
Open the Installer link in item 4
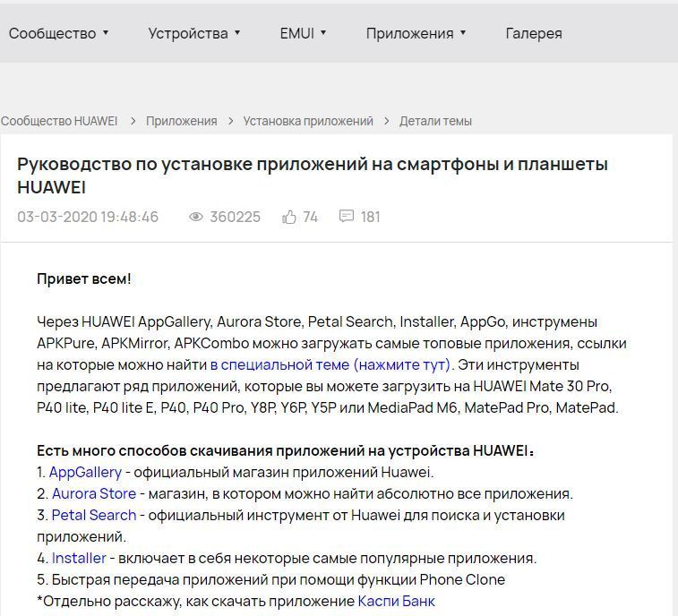pyautogui.click(x=79, y=558)
